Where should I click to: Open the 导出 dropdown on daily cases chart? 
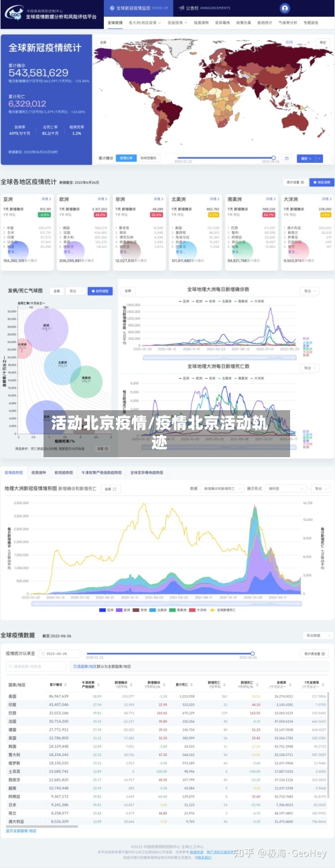click(310, 291)
